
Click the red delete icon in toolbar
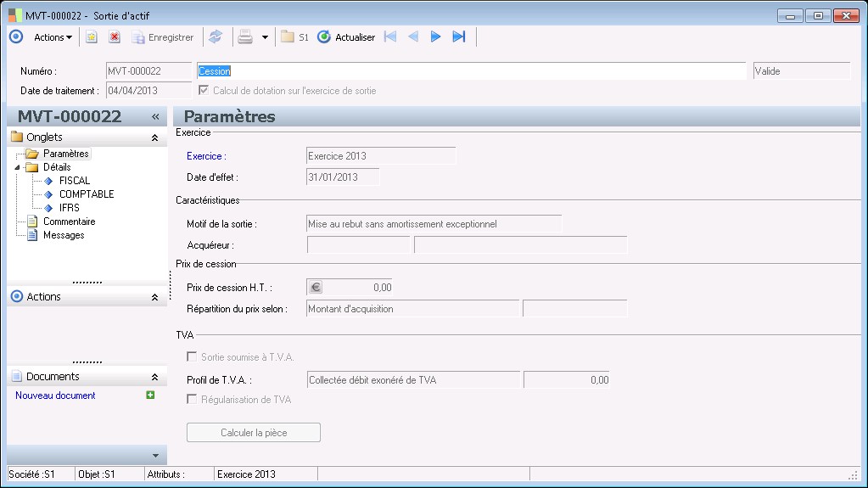pyautogui.click(x=115, y=37)
